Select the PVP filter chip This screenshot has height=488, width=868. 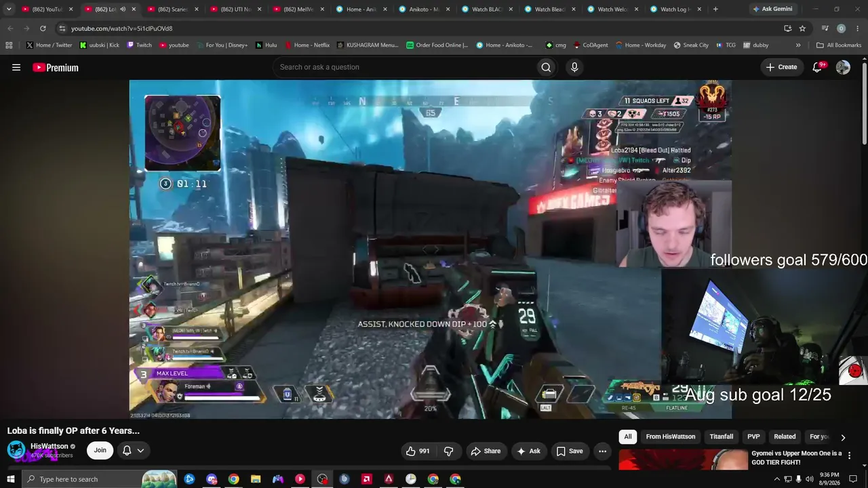tap(753, 437)
